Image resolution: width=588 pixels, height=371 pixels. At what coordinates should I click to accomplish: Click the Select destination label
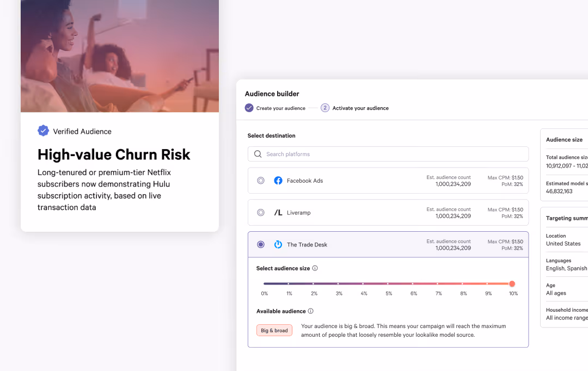click(271, 135)
